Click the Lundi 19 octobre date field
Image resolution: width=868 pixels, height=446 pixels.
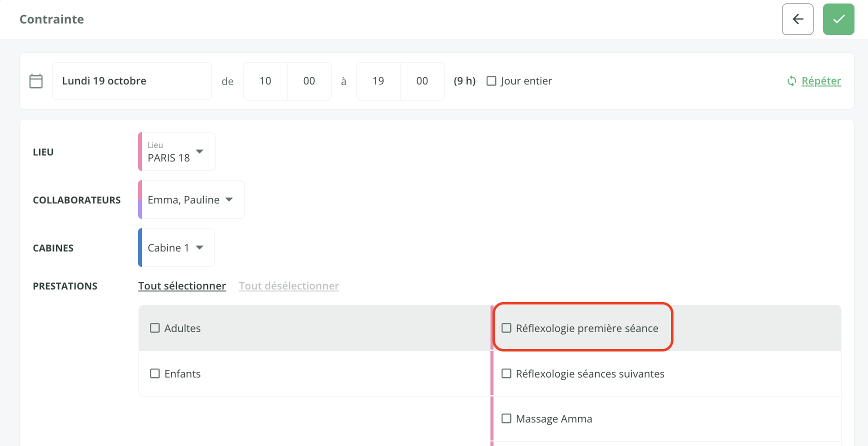pyautogui.click(x=132, y=81)
